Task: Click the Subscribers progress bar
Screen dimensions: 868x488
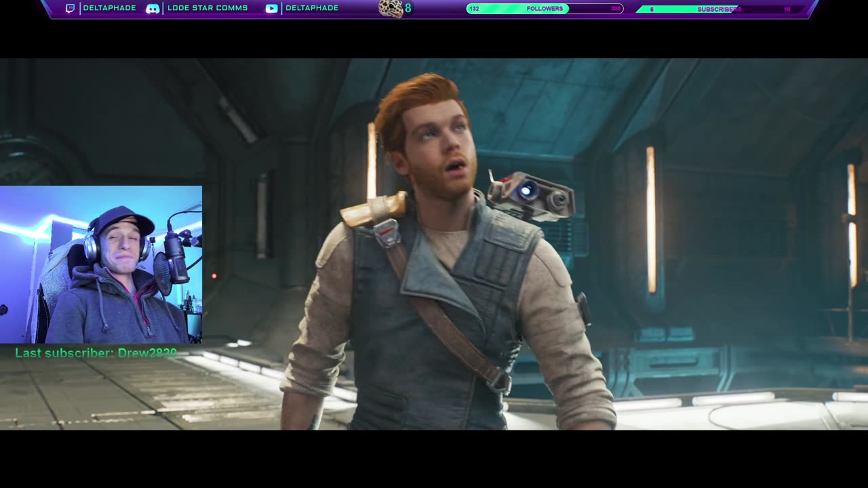Action: [720, 9]
